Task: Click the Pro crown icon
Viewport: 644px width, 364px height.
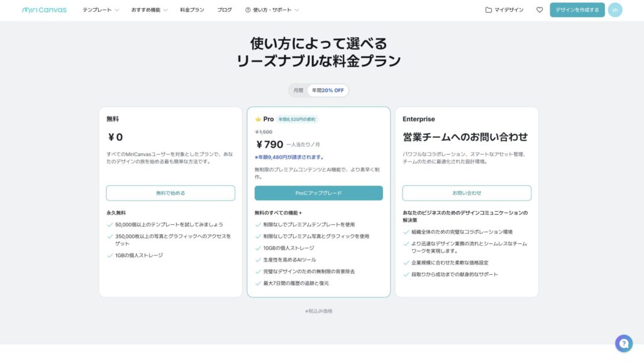Action: (x=258, y=119)
